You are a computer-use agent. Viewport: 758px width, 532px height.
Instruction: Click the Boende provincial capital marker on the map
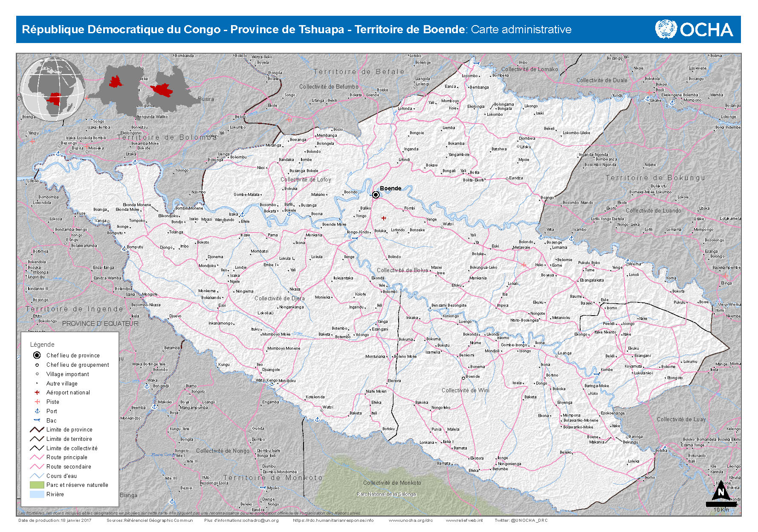[376, 195]
